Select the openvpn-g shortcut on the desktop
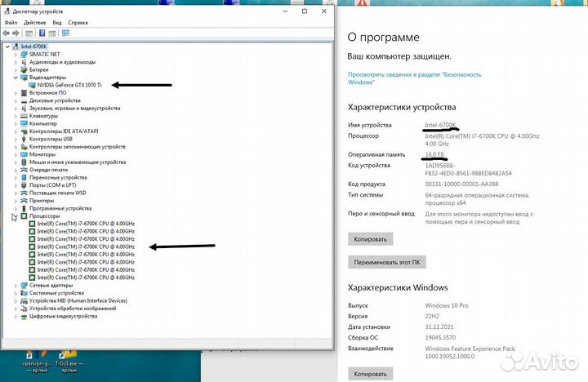The width and height of the screenshot is (588, 382). 36,362
